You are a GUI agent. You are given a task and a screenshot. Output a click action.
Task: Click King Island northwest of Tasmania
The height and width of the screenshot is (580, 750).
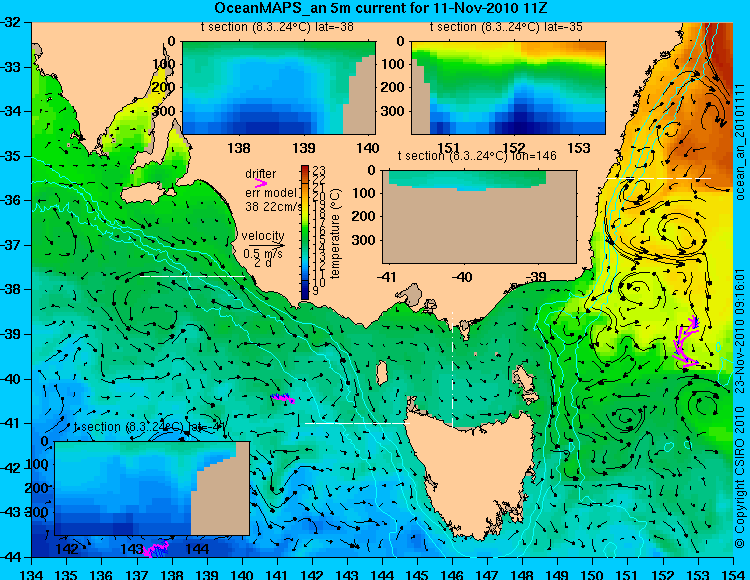point(381,373)
